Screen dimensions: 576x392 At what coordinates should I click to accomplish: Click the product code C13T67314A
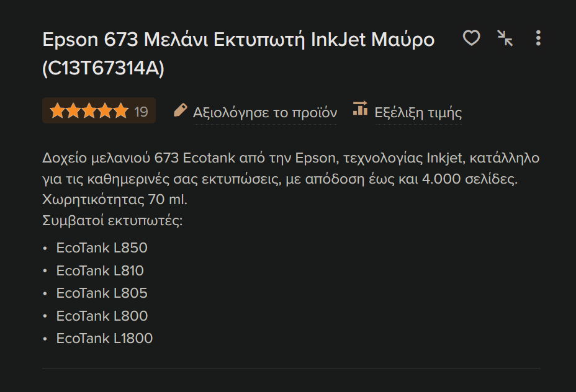[x=103, y=68]
